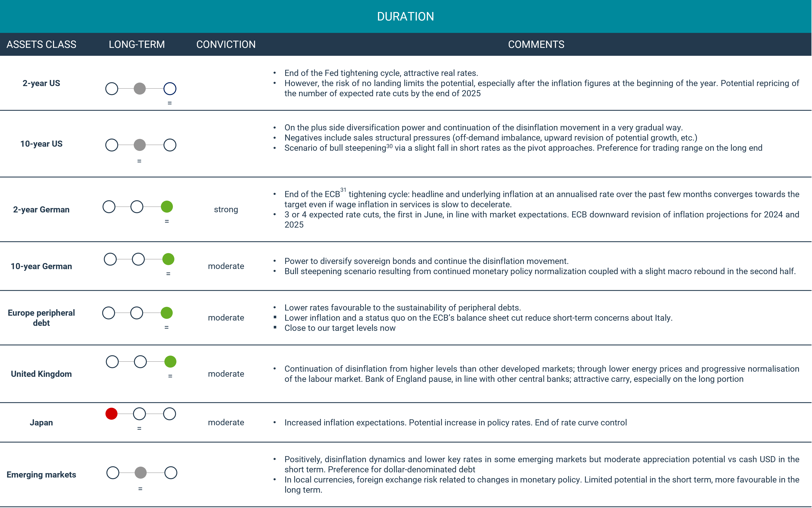Click the ASSETS CLASS column header
This screenshot has width=812, height=508.
tap(41, 44)
